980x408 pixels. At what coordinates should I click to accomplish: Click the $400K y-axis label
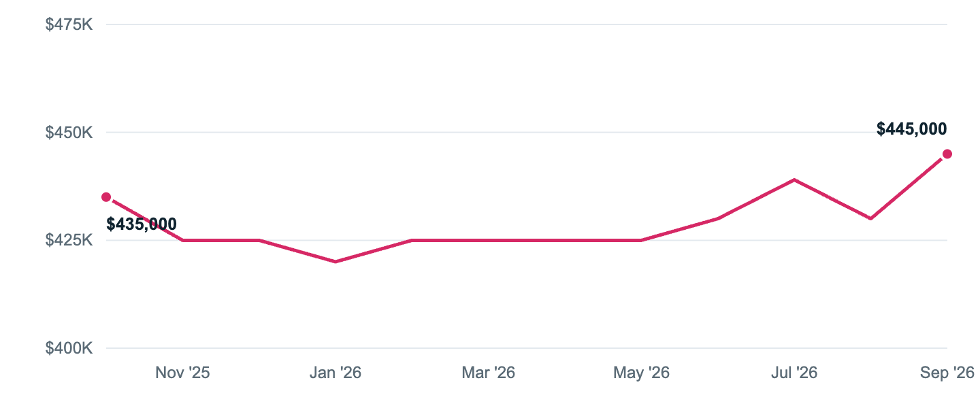click(x=69, y=348)
